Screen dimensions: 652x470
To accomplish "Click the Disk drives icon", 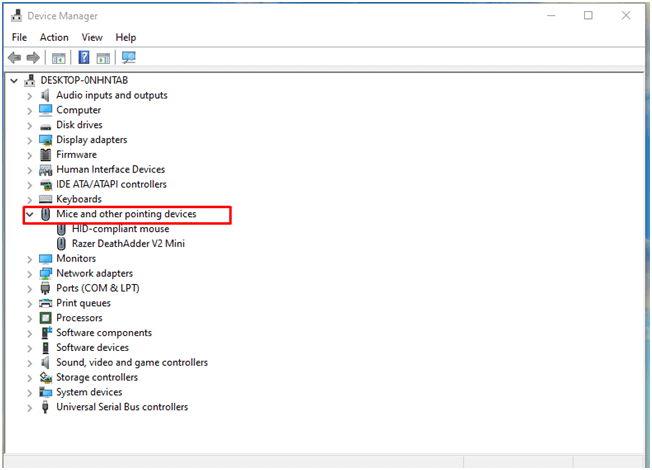I will (x=45, y=126).
